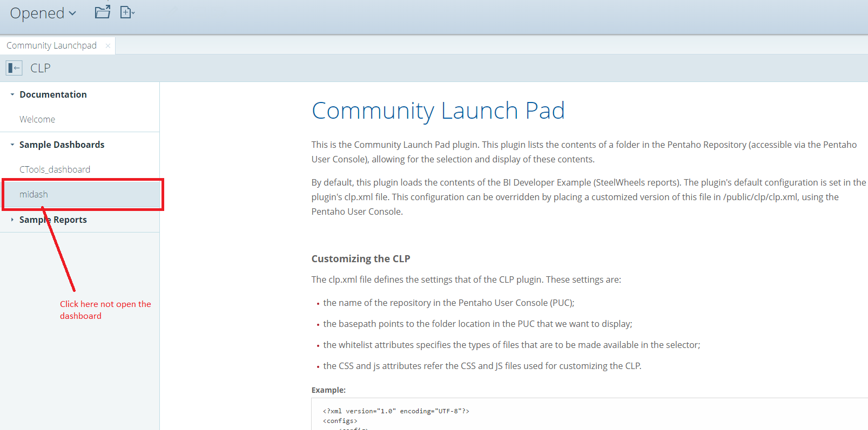Image resolution: width=868 pixels, height=430 pixels.
Task: Collapse the CLP sidebar panel icon
Action: pyautogui.click(x=14, y=68)
